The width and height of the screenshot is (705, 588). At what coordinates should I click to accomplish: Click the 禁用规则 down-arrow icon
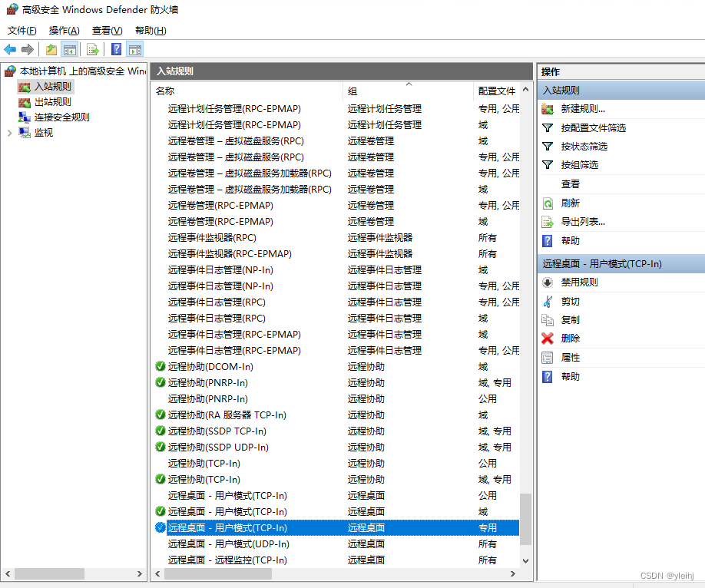click(548, 282)
